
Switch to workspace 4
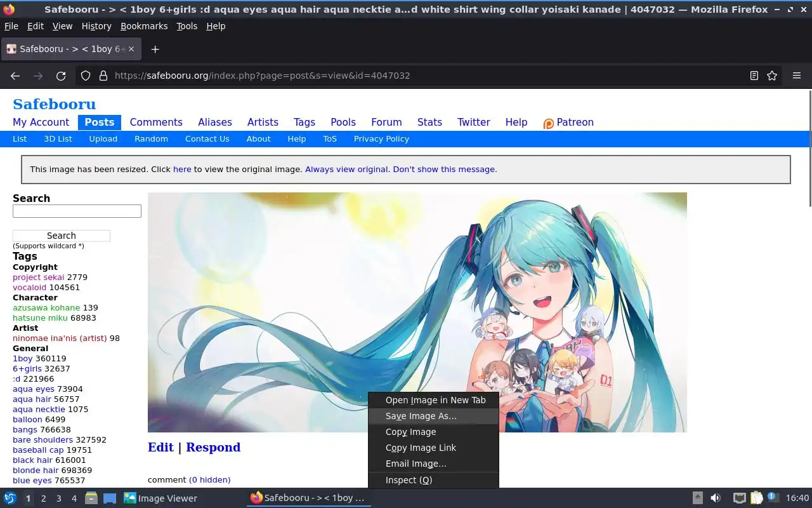pos(74,498)
